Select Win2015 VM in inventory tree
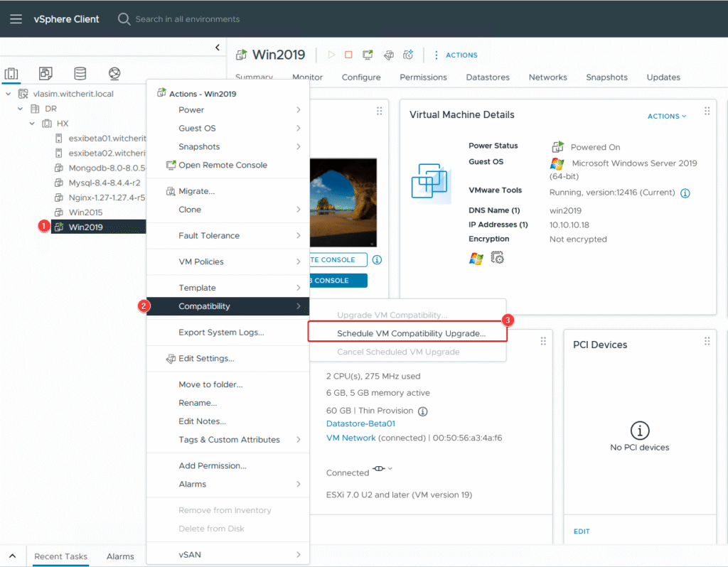Image resolution: width=728 pixels, height=567 pixels. tap(85, 212)
